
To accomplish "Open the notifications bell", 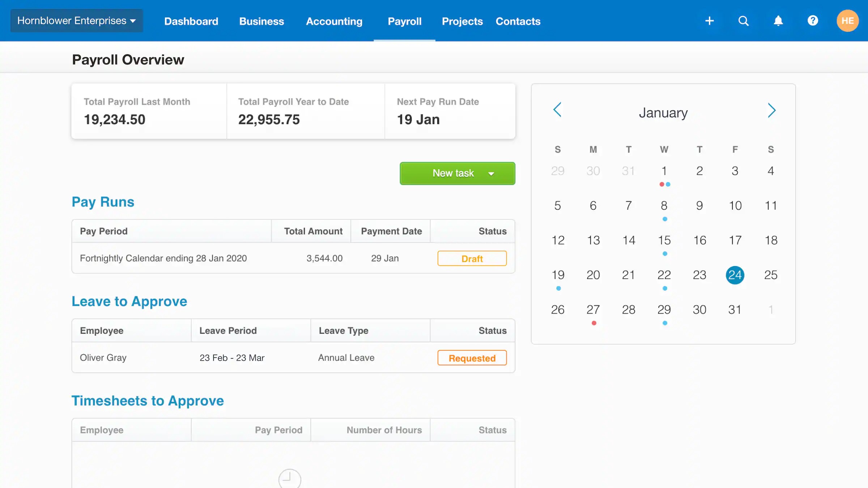I will click(778, 21).
